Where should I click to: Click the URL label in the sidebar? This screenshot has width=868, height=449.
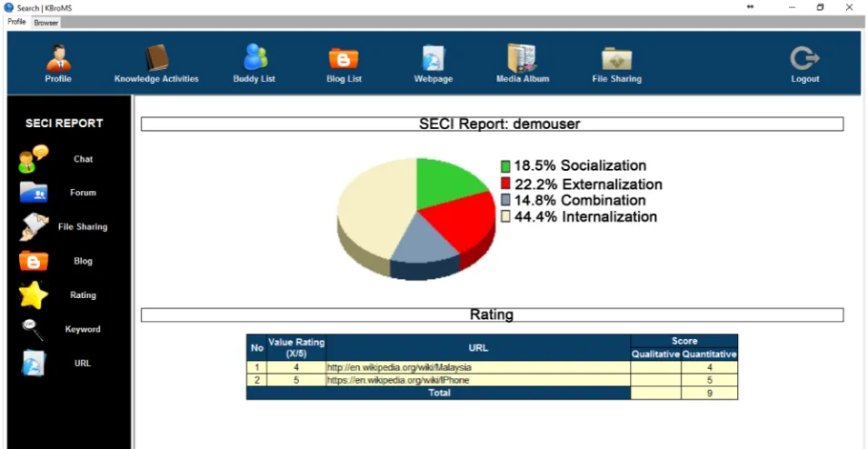(83, 364)
